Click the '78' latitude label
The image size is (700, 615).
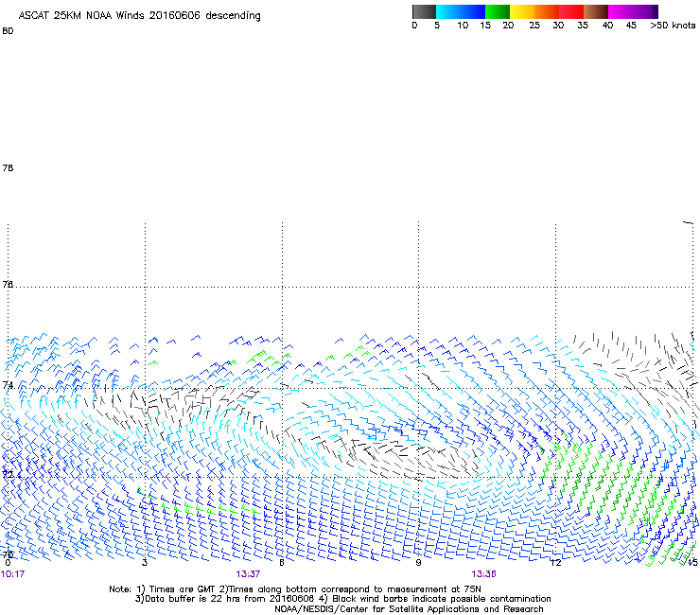click(x=8, y=167)
